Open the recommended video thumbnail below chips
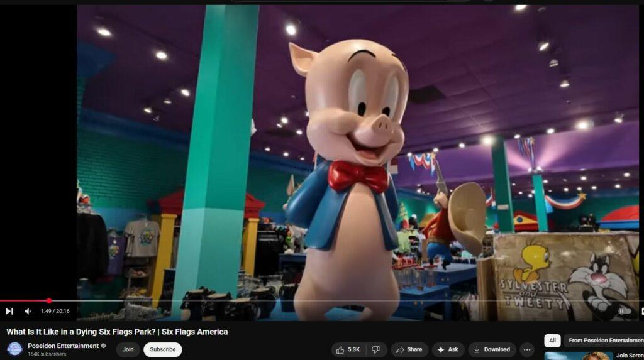 579,356
